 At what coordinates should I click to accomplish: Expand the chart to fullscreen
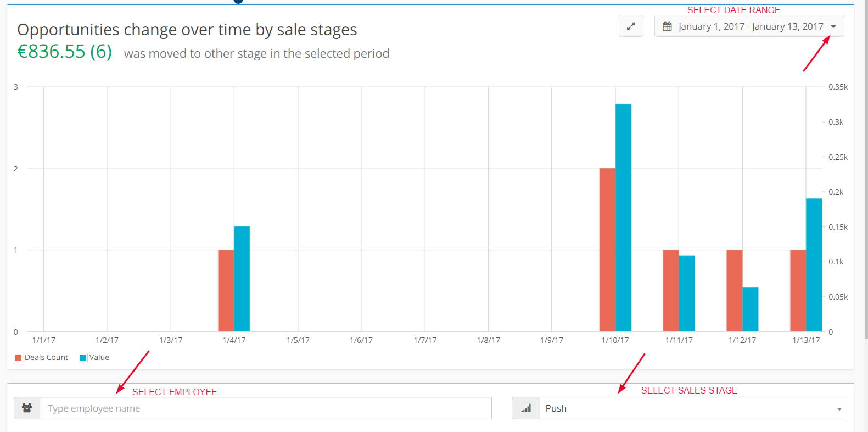631,26
